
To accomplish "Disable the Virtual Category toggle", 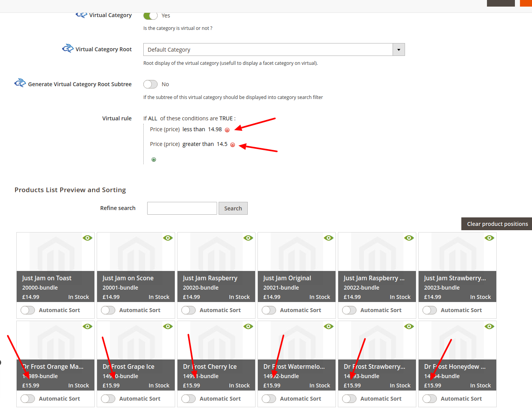I will 150,16.
